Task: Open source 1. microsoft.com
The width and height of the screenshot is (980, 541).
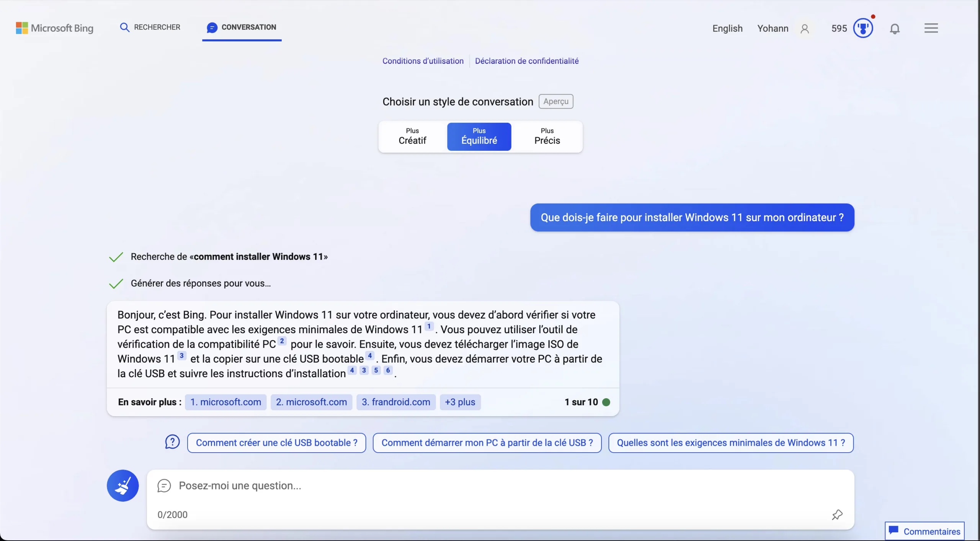Action: [225, 402]
